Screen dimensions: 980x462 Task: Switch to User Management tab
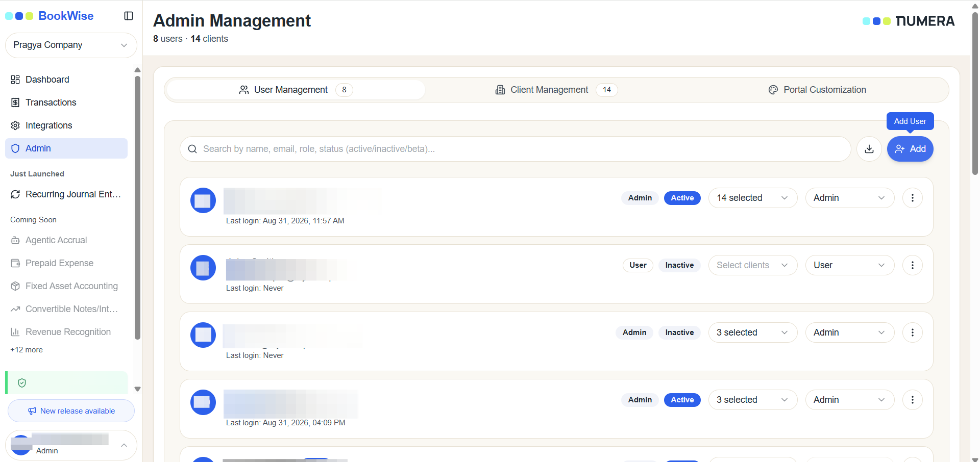[296, 90]
